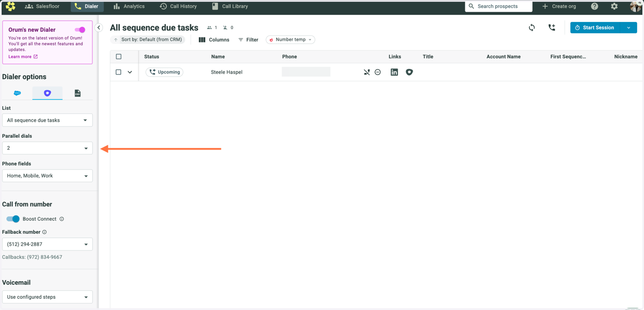Click the Nickname column header
Image resolution: width=644 pixels, height=310 pixels.
point(626,56)
